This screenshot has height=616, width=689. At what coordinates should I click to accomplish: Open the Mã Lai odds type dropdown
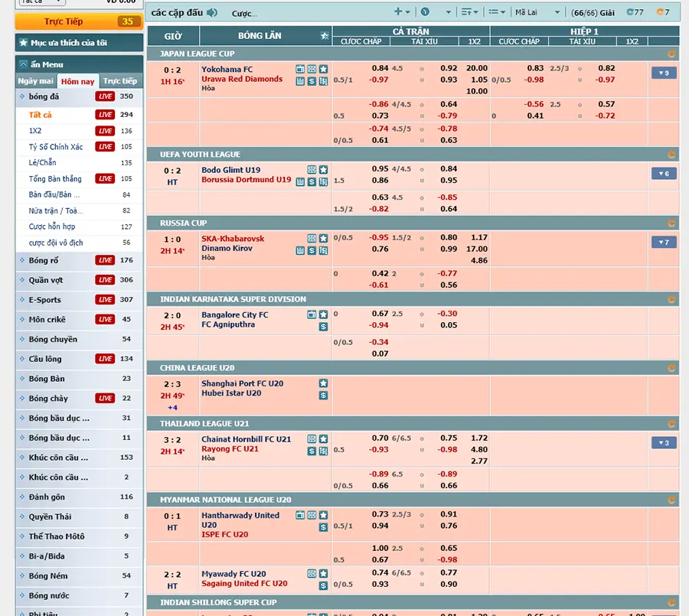pos(537,12)
